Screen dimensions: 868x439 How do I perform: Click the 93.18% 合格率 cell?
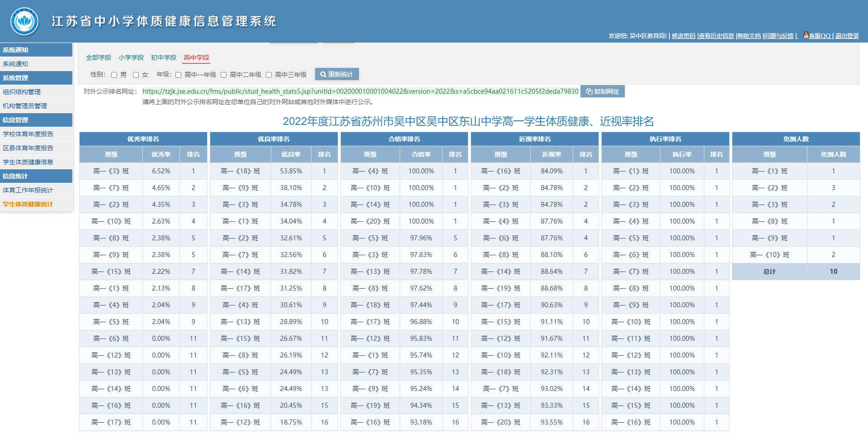click(421, 422)
